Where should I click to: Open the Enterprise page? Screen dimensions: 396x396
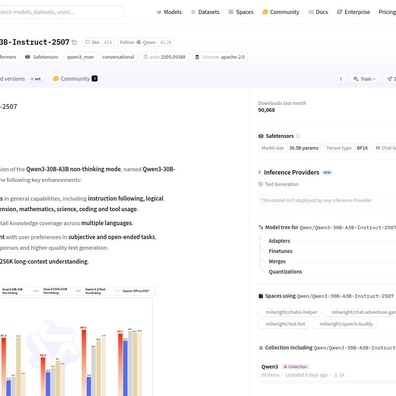click(x=353, y=12)
